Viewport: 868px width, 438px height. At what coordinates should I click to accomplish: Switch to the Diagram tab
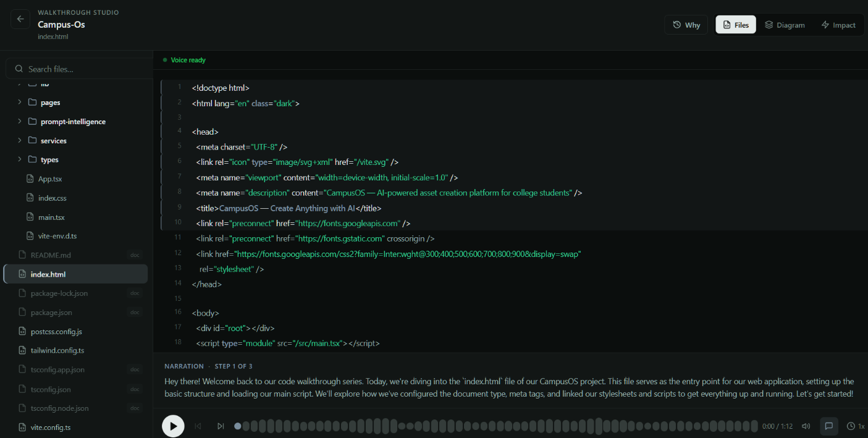point(785,25)
